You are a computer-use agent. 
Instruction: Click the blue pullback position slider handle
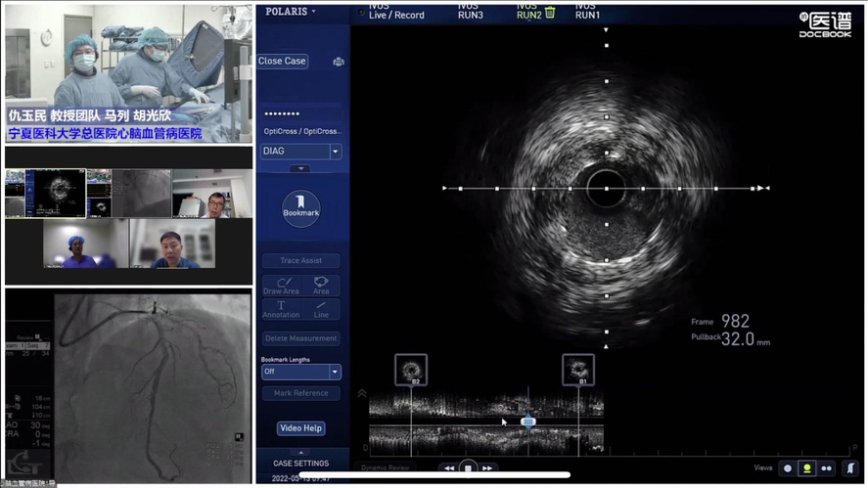click(x=528, y=421)
